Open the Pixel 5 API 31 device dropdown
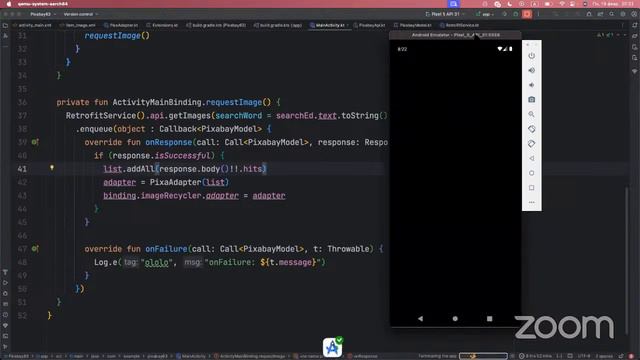Viewport: 640px width, 360px height. (445, 14)
